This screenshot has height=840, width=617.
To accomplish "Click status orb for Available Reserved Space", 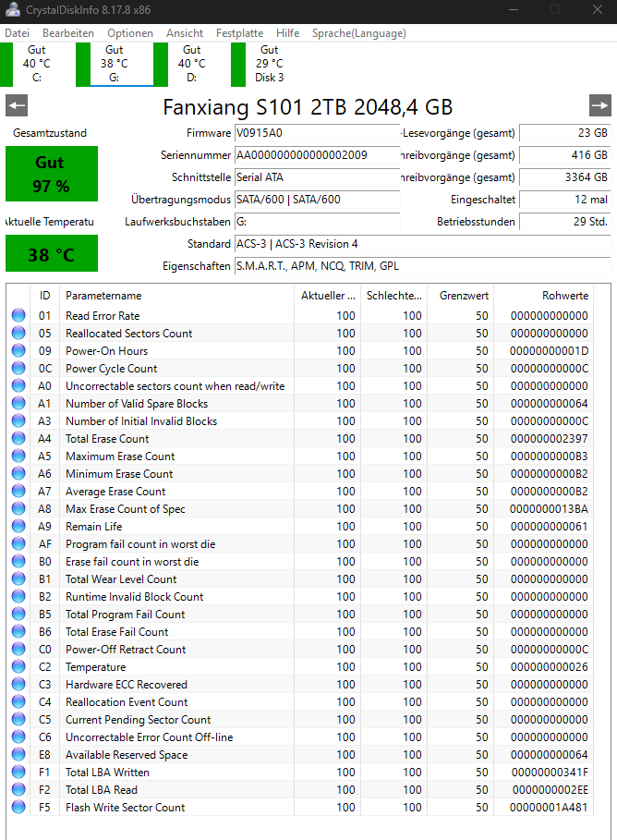I will (18, 754).
